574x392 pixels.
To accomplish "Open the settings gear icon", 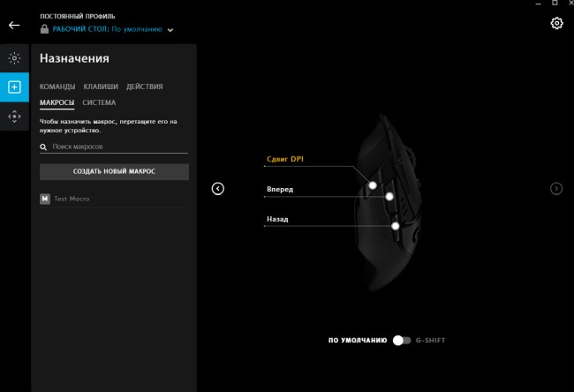I will (x=556, y=23).
